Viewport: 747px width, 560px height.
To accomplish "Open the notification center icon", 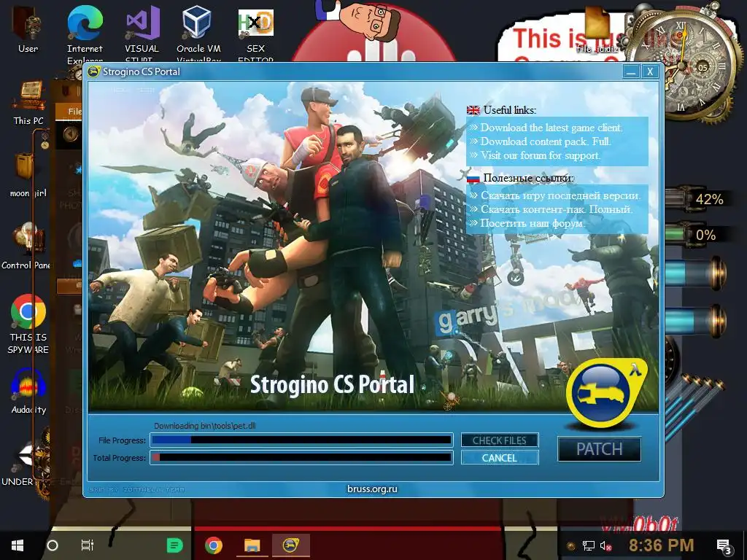I will pos(724,546).
